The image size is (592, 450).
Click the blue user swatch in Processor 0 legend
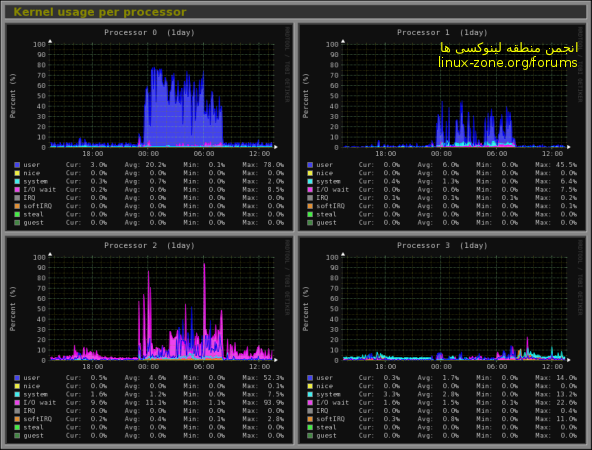pyautogui.click(x=17, y=165)
